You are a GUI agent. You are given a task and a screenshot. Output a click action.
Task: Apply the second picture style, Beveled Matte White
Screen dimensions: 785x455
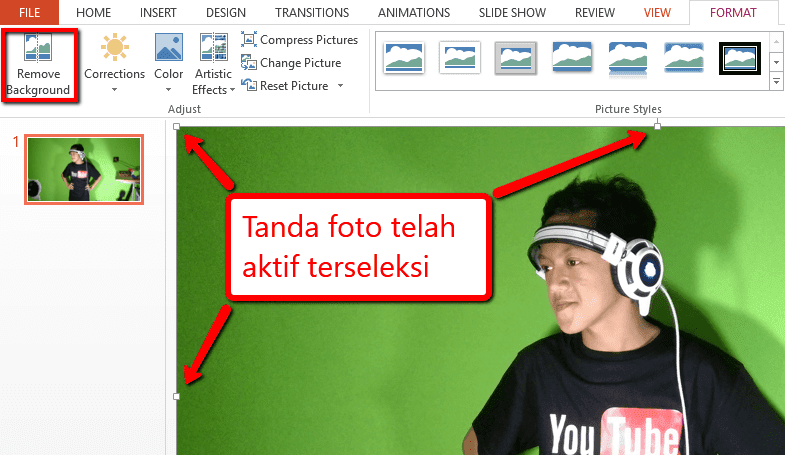pos(460,58)
